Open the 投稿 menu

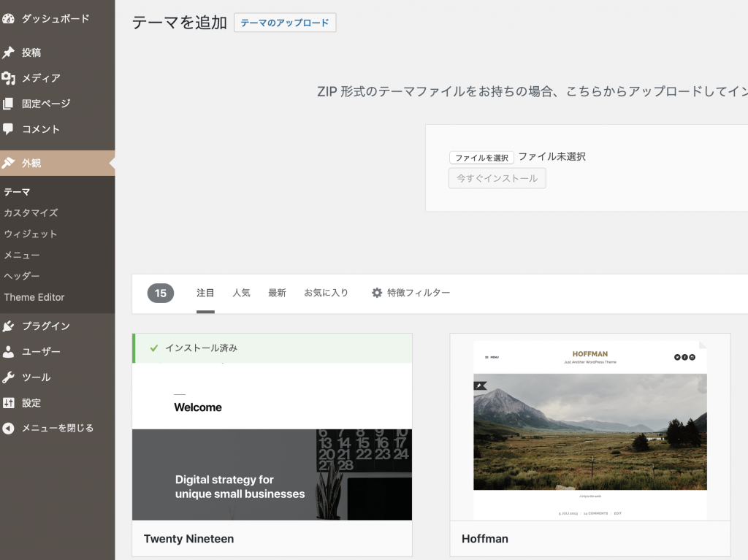pos(57,53)
